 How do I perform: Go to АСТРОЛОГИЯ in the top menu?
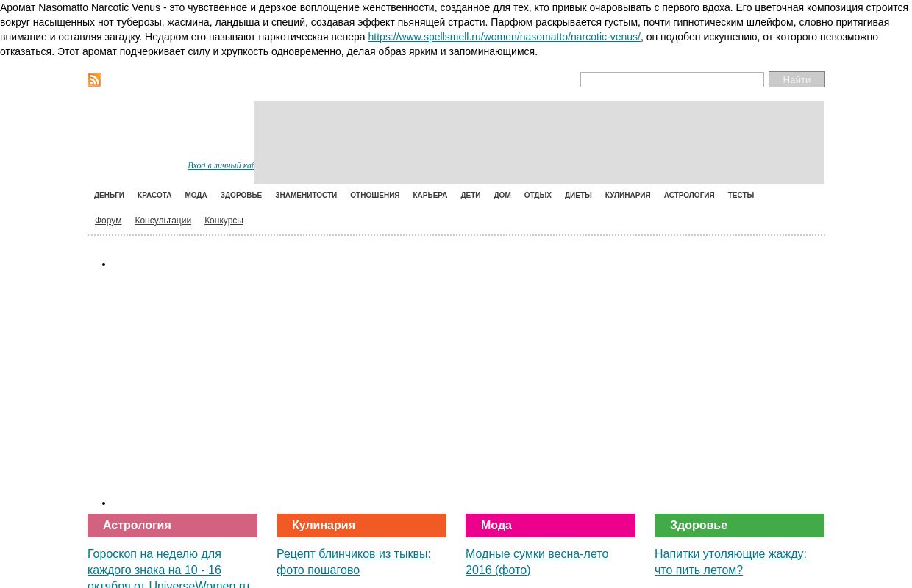tap(688, 196)
